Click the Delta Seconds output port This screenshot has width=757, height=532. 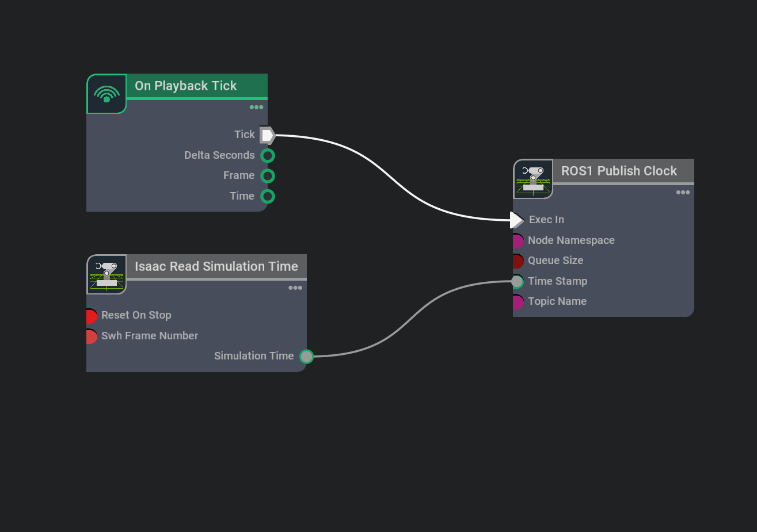(x=268, y=156)
